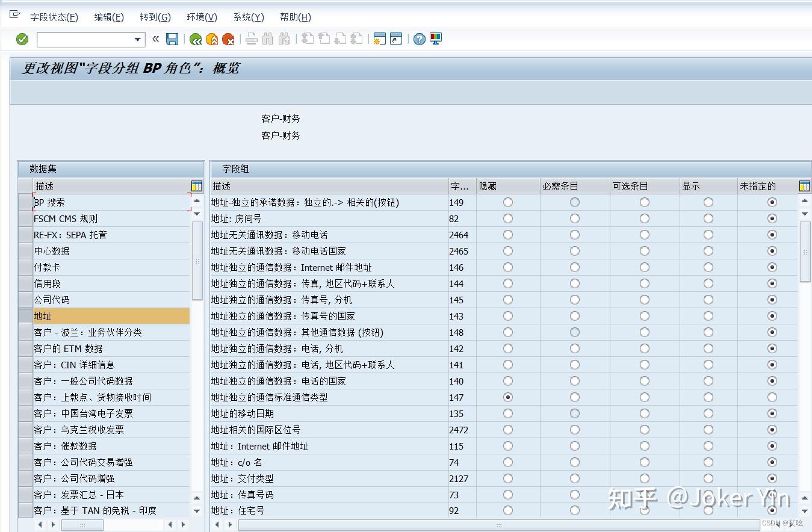Click the Help question mark icon

coord(418,39)
